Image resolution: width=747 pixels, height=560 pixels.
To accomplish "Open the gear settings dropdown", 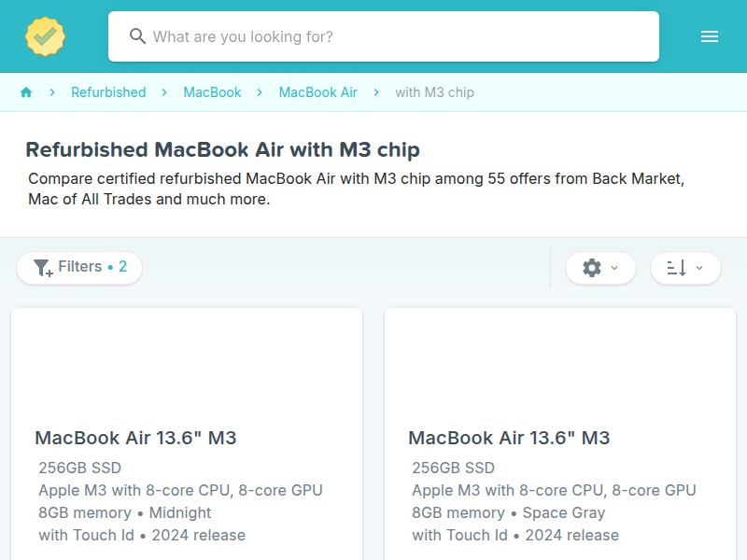I will tap(600, 268).
